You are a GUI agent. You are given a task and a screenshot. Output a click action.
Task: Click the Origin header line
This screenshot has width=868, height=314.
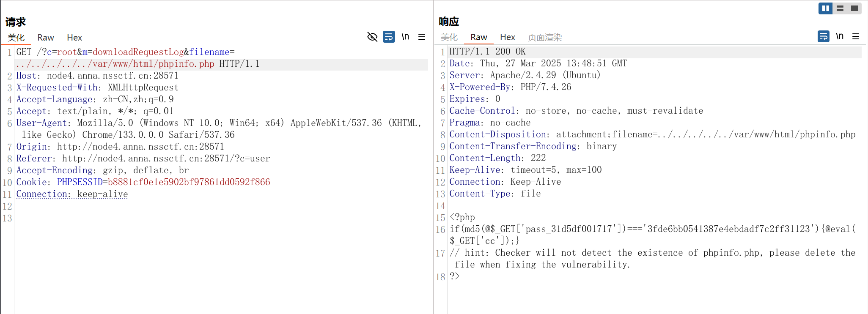(x=120, y=147)
